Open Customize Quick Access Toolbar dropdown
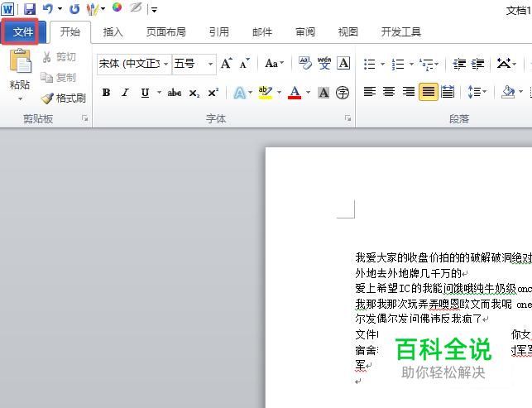 tap(155, 10)
